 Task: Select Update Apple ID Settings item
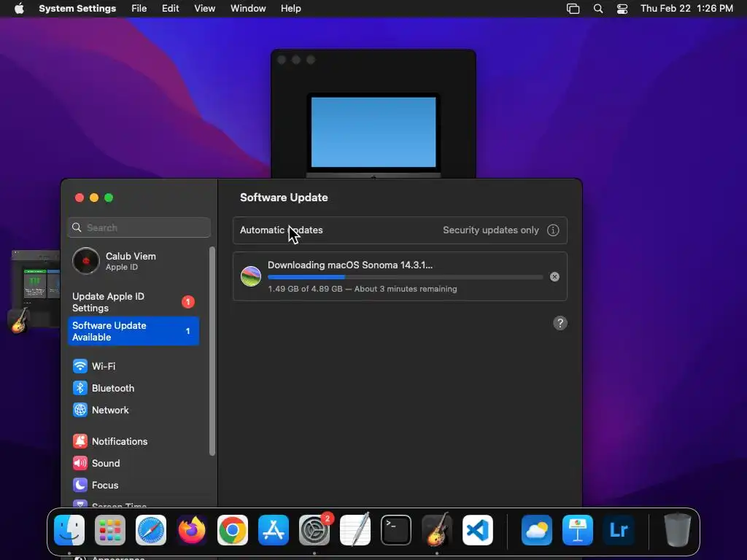pyautogui.click(x=133, y=302)
